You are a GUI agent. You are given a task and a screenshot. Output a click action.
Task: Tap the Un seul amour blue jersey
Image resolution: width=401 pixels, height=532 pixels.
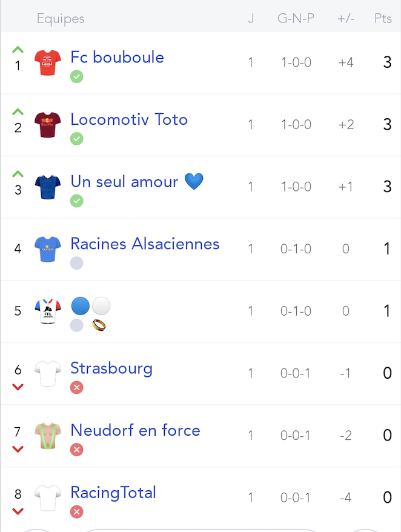tap(47, 187)
